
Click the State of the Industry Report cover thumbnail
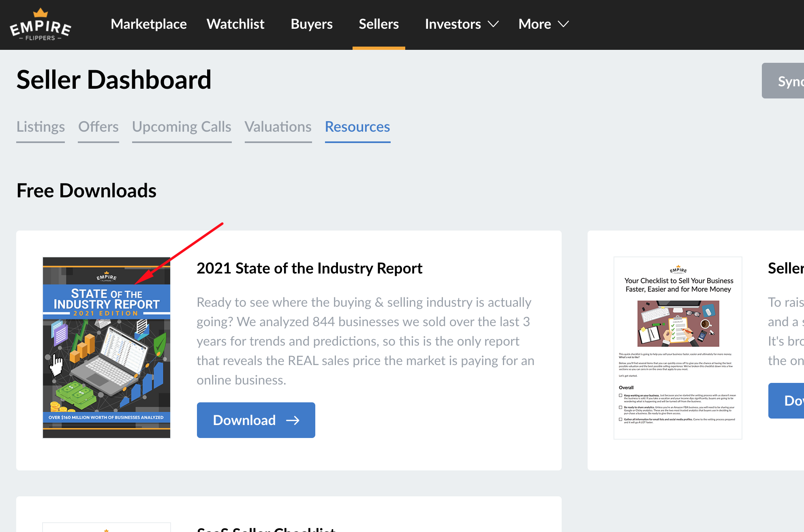[x=107, y=348]
